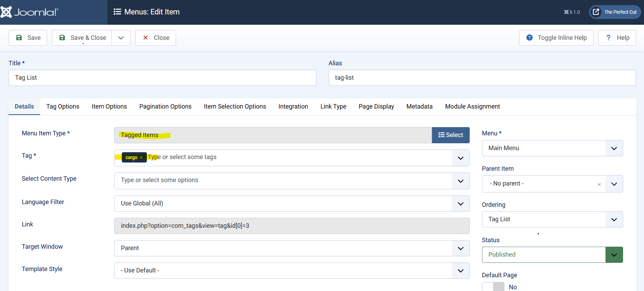Open the Menu dropdown Main Menu
644x291 pixels.
pyautogui.click(x=552, y=148)
